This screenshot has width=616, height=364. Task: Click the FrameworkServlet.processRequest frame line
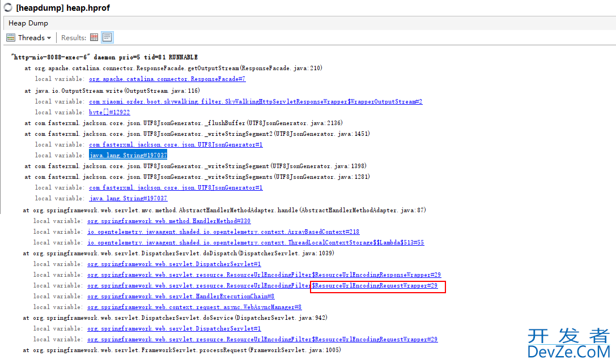click(182, 350)
